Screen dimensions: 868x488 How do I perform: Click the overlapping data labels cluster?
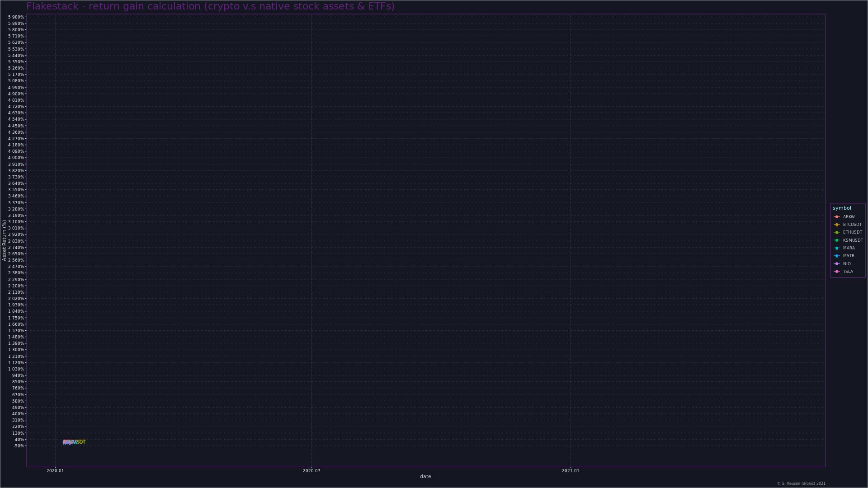click(x=73, y=442)
